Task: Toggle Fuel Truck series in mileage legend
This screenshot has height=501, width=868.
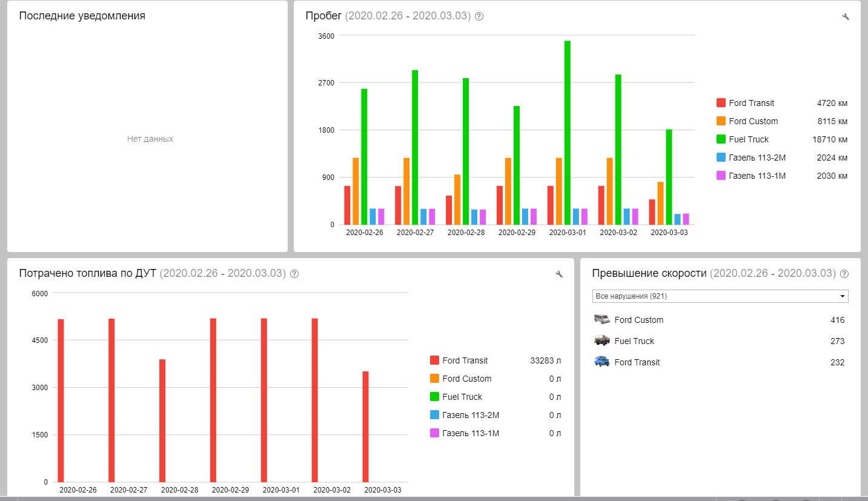Action: click(749, 139)
